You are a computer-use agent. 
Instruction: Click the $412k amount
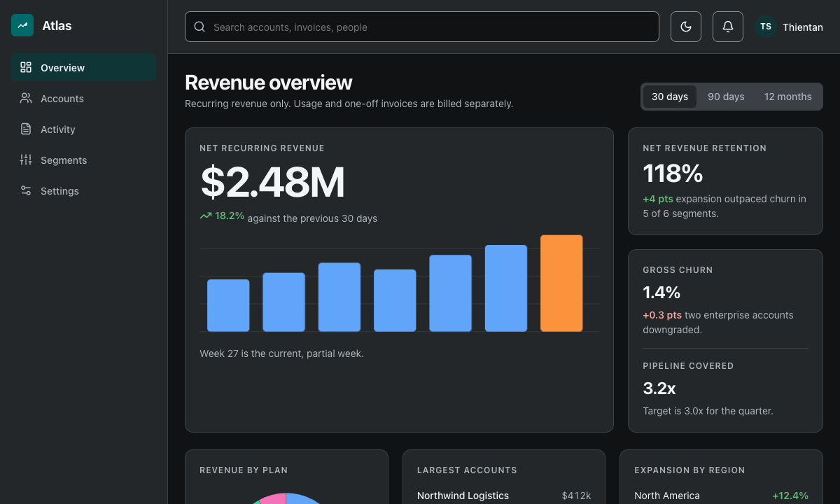click(x=576, y=496)
